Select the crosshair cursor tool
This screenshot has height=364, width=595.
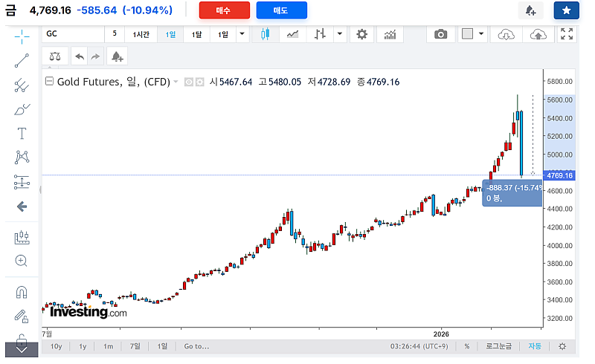22,36
